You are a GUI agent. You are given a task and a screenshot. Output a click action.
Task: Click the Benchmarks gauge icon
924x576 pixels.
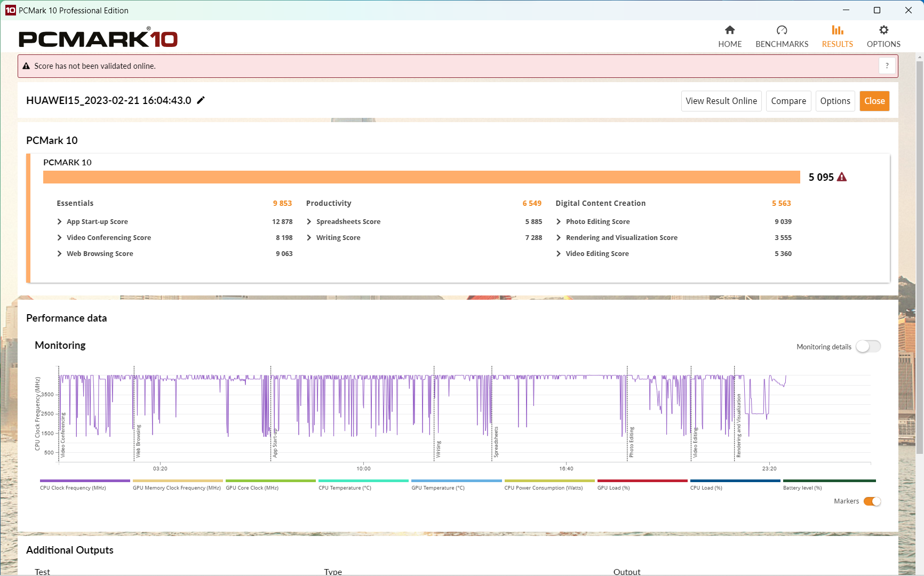click(x=782, y=30)
